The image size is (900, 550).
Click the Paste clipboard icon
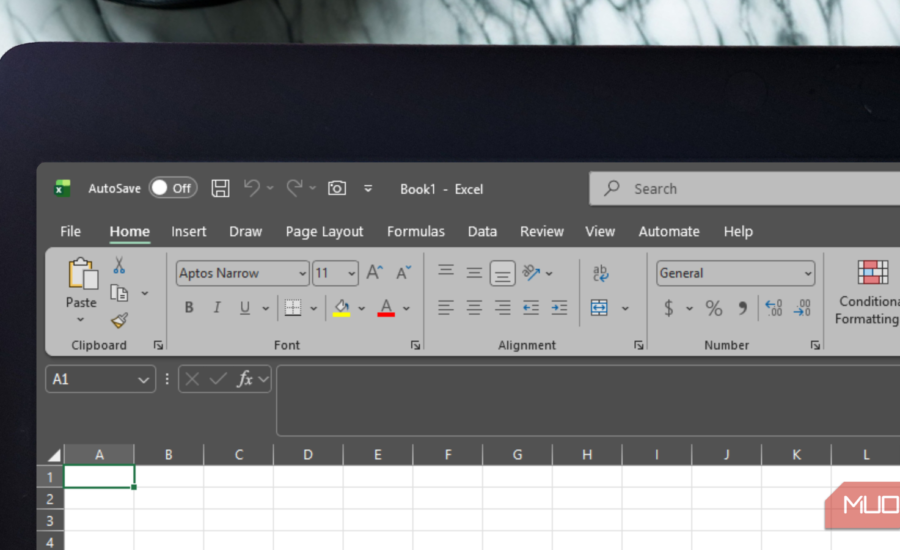coord(82,273)
